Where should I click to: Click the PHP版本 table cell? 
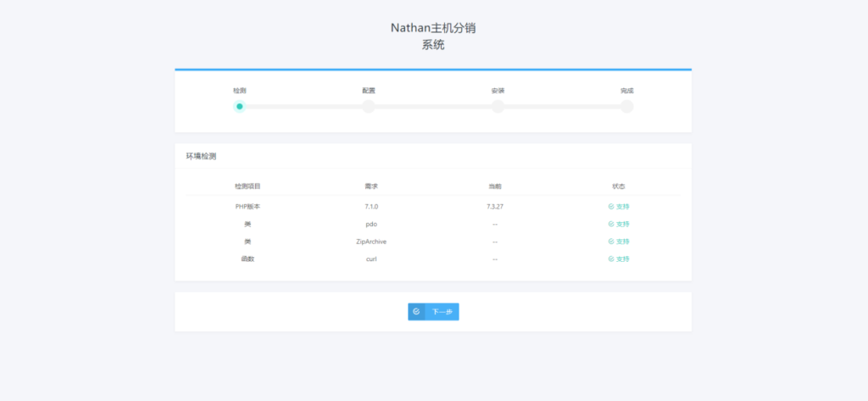[248, 207]
